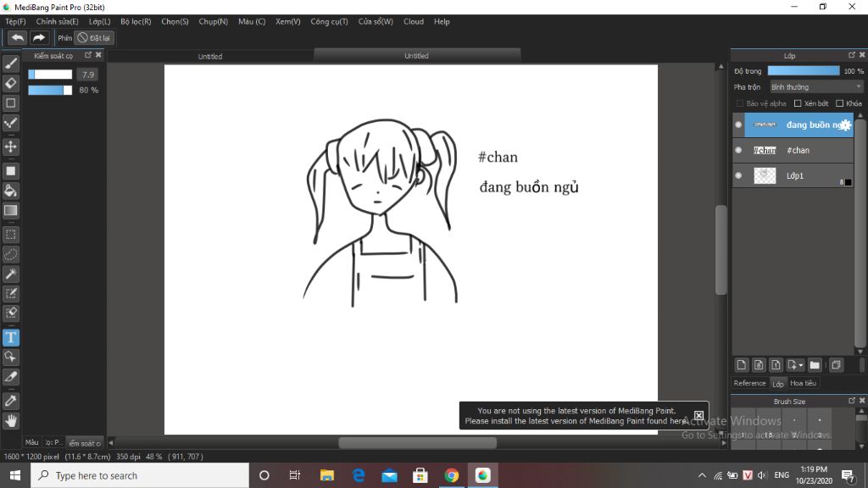Select the Lasso selection tool
Image resolution: width=868 pixels, height=488 pixels.
(10, 254)
